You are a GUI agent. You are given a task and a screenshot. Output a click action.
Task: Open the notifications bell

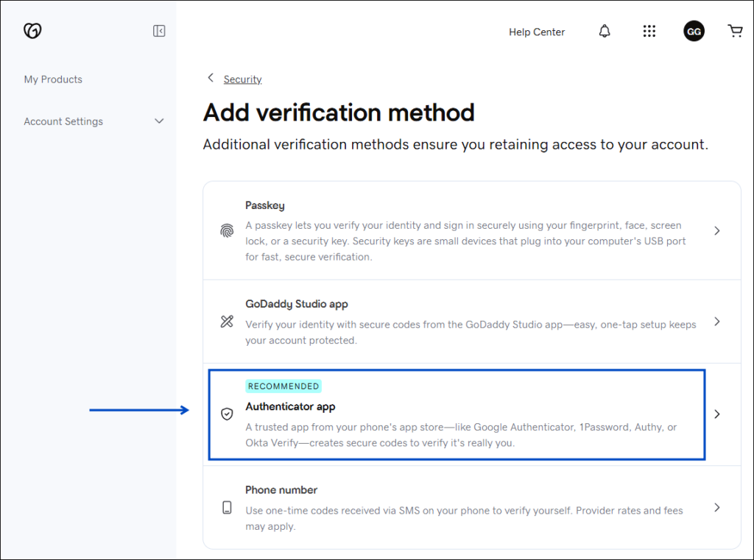[605, 31]
